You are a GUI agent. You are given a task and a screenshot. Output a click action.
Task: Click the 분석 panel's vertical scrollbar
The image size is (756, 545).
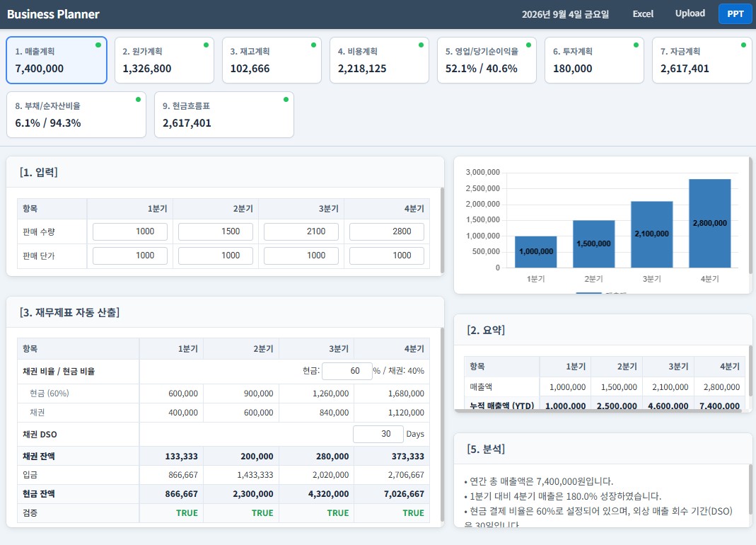pos(750,490)
